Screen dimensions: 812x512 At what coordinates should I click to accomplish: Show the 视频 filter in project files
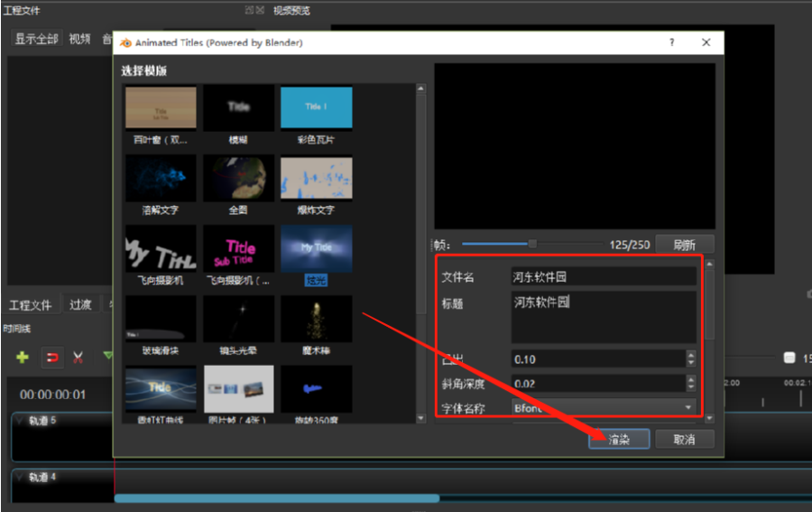point(79,39)
